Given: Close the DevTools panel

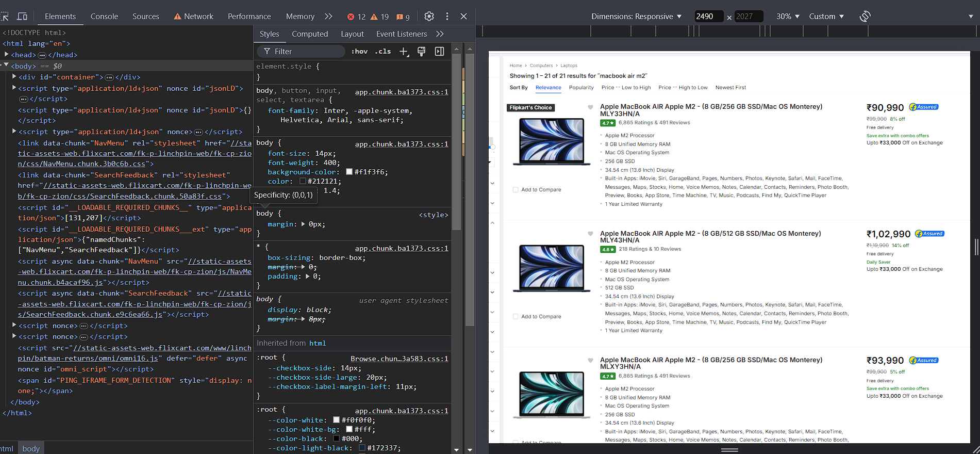Looking at the screenshot, I should click(x=463, y=17).
